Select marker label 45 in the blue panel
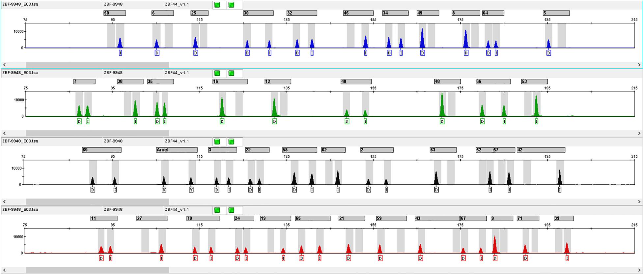Viewport: 644px width, 275px height. tap(358, 13)
